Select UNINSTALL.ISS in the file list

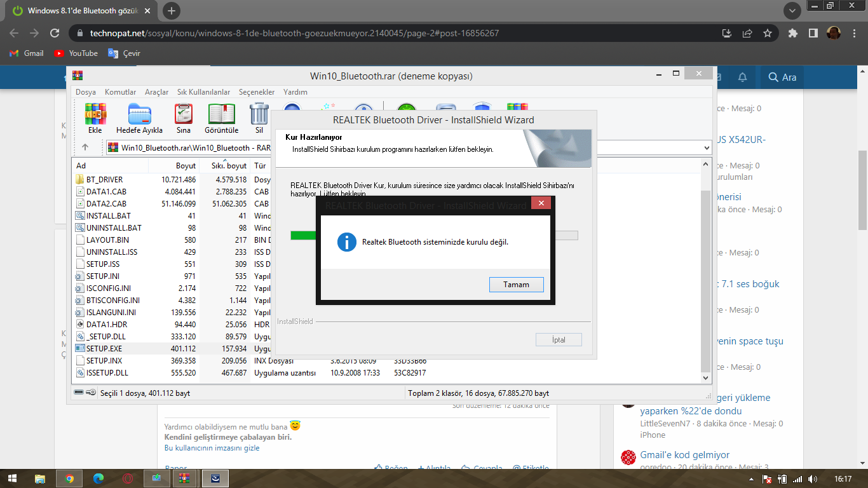pos(112,252)
